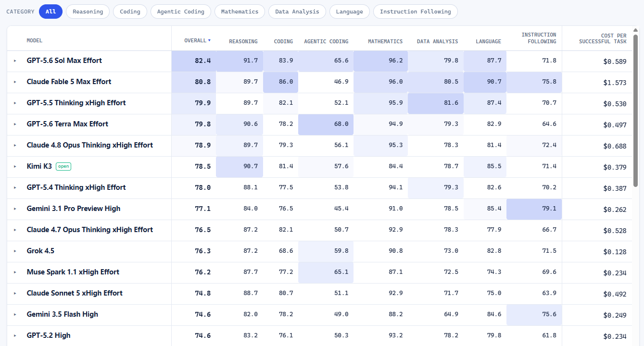Sort table by the Reasoning column header
Image resolution: width=644 pixels, height=346 pixels.
tap(243, 41)
